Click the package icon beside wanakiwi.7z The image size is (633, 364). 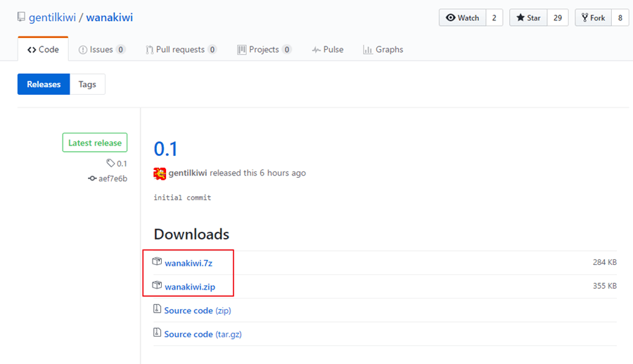tap(157, 261)
